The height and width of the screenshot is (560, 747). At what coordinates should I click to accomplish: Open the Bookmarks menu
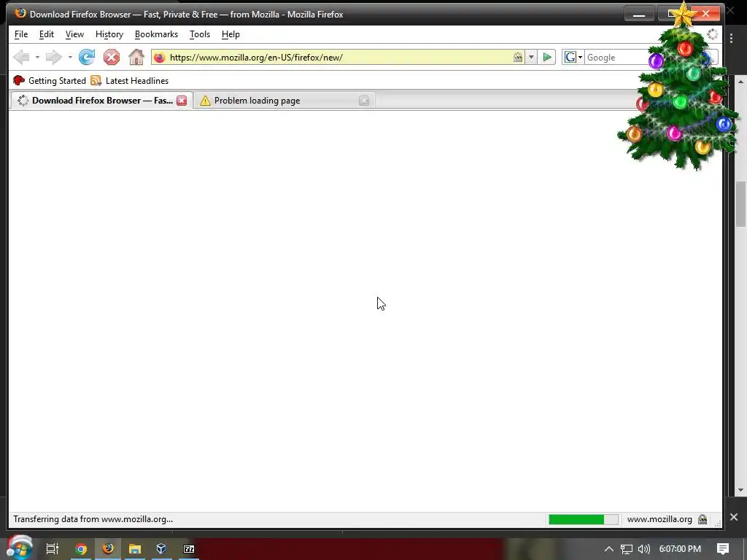[x=156, y=34]
